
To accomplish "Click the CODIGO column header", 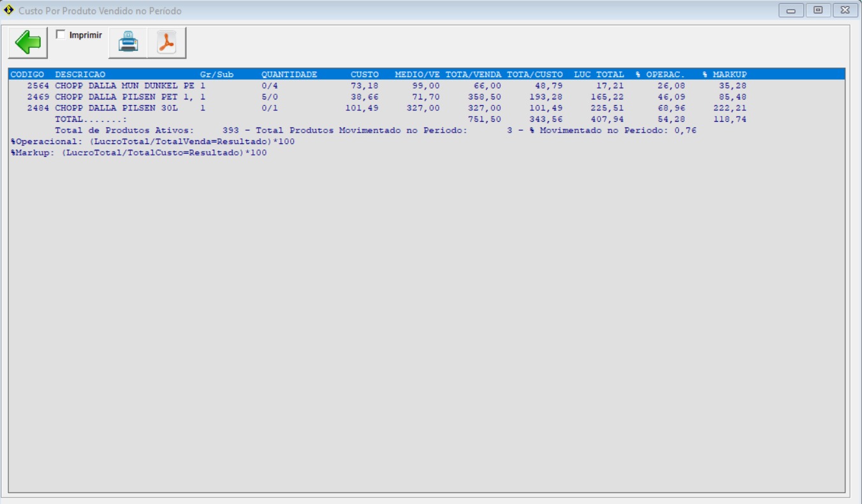I will (x=27, y=75).
